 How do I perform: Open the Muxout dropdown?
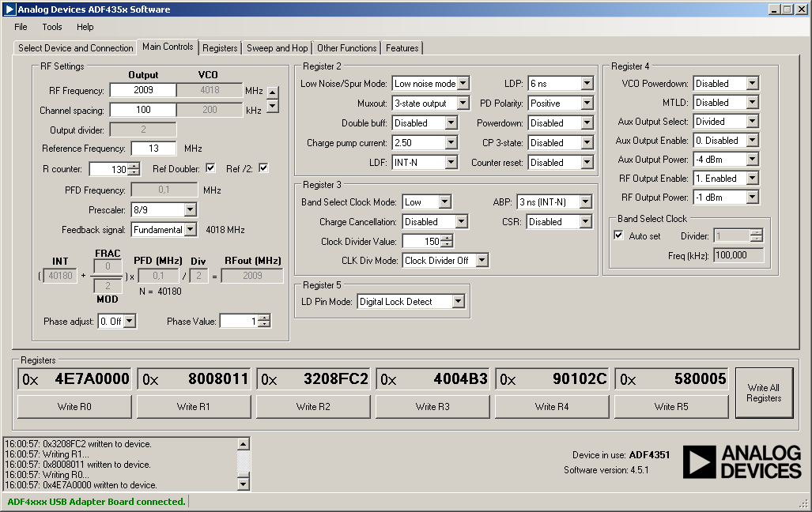coord(463,103)
